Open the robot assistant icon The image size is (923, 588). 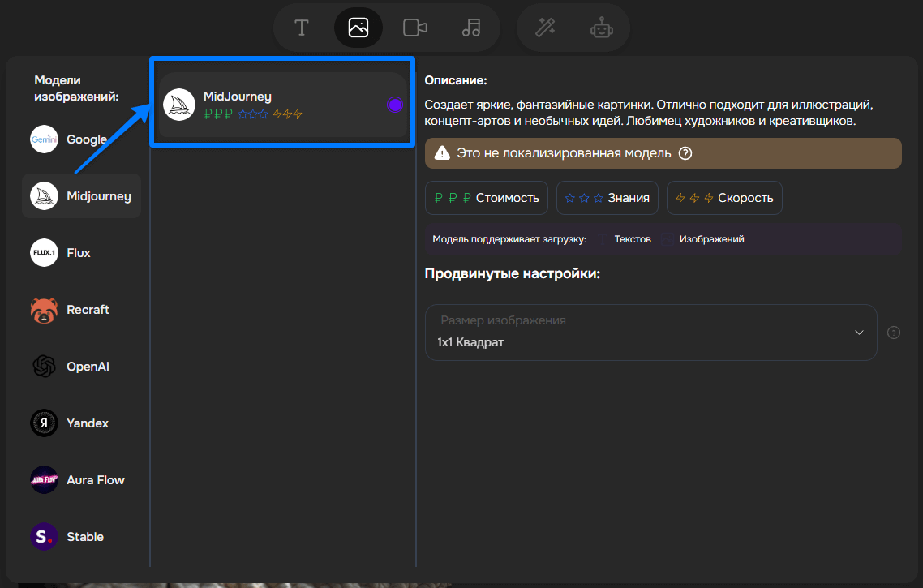pyautogui.click(x=601, y=28)
